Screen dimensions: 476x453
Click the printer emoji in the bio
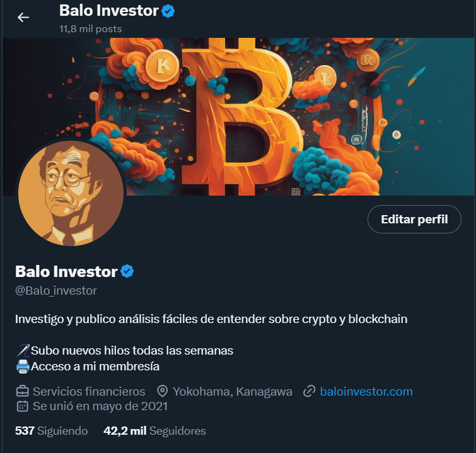click(x=23, y=367)
